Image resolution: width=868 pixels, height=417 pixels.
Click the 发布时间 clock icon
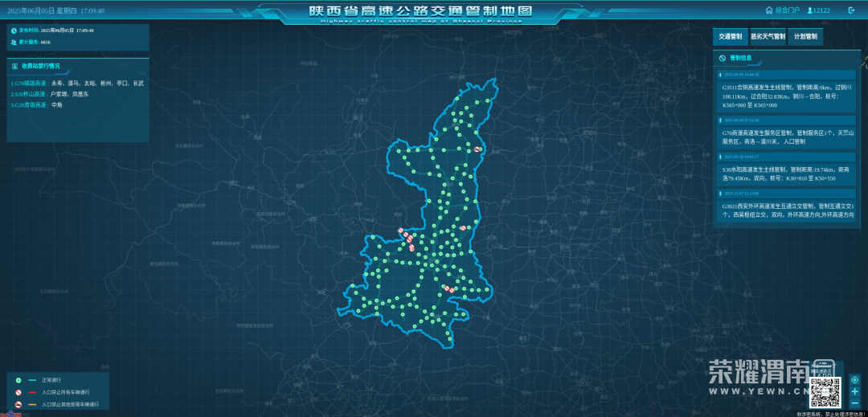14,31
